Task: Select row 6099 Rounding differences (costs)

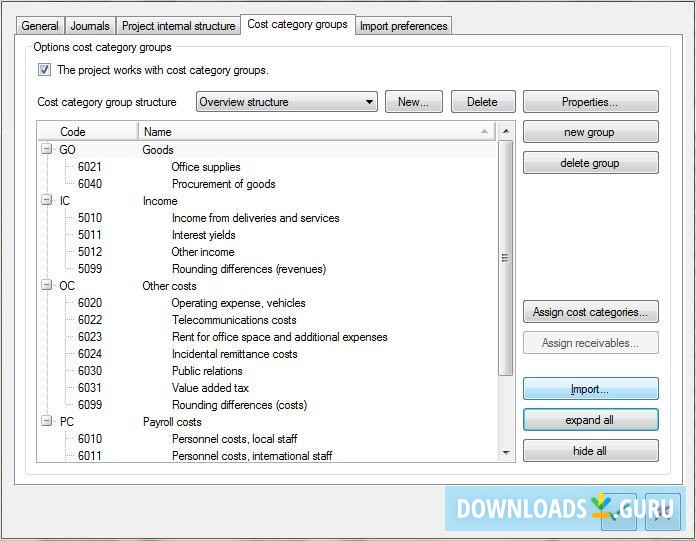Action: (266, 405)
